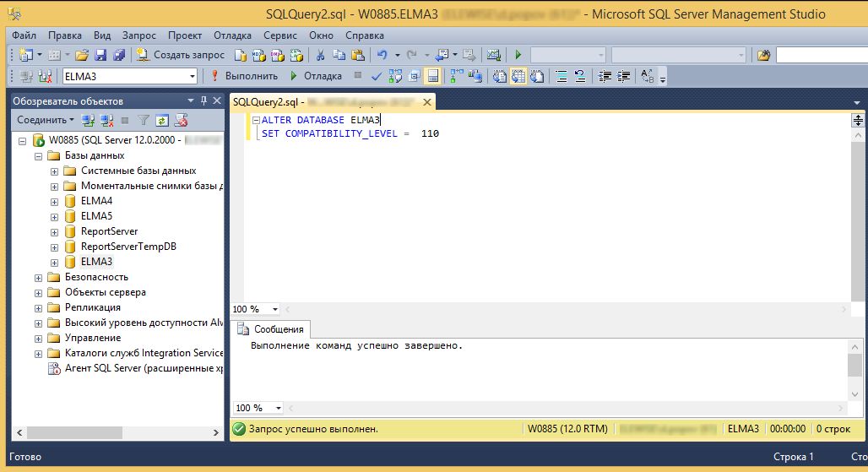The height and width of the screenshot is (472, 868).
Task: Click the Object Explorer horizontal scrollbar
Action: 74,432
